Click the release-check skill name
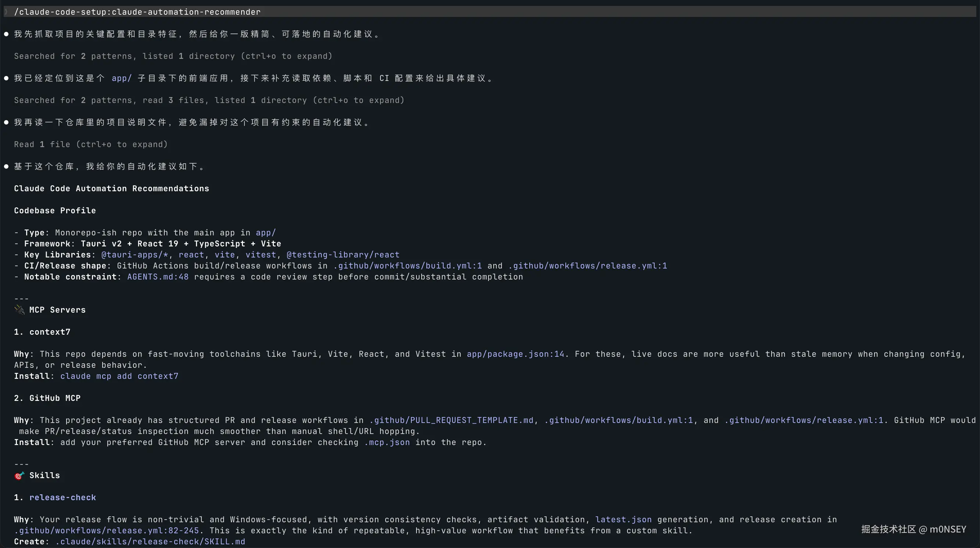Screen dimensions: 980x548 (63, 498)
